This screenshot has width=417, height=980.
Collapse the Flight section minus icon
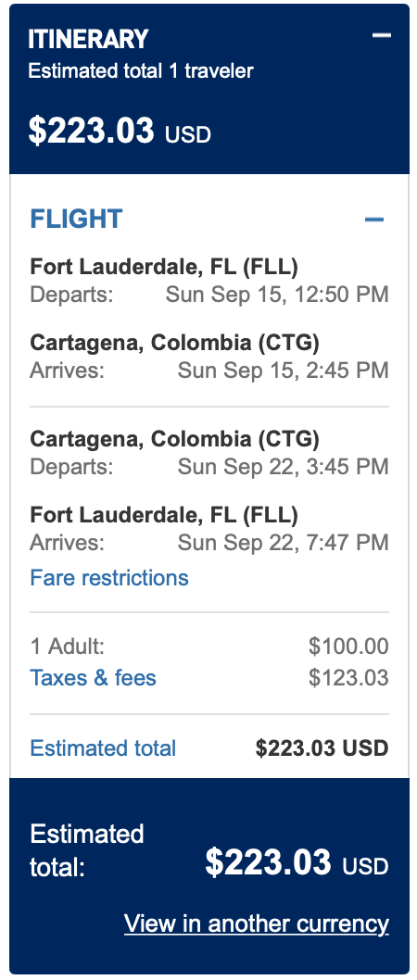click(374, 219)
